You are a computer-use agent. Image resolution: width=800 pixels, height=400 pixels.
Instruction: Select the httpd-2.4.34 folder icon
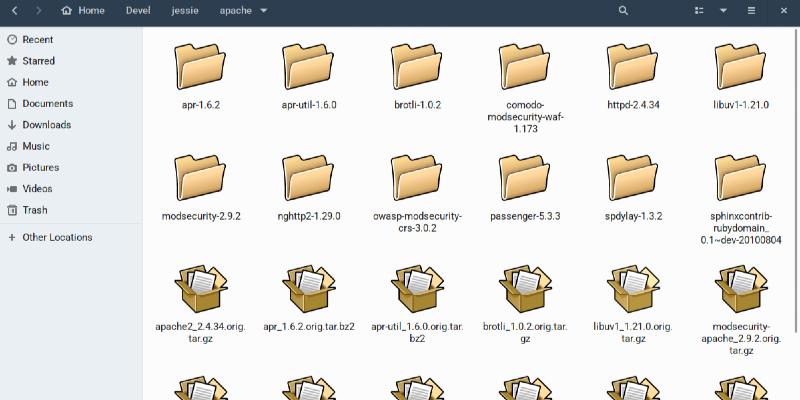tap(632, 68)
